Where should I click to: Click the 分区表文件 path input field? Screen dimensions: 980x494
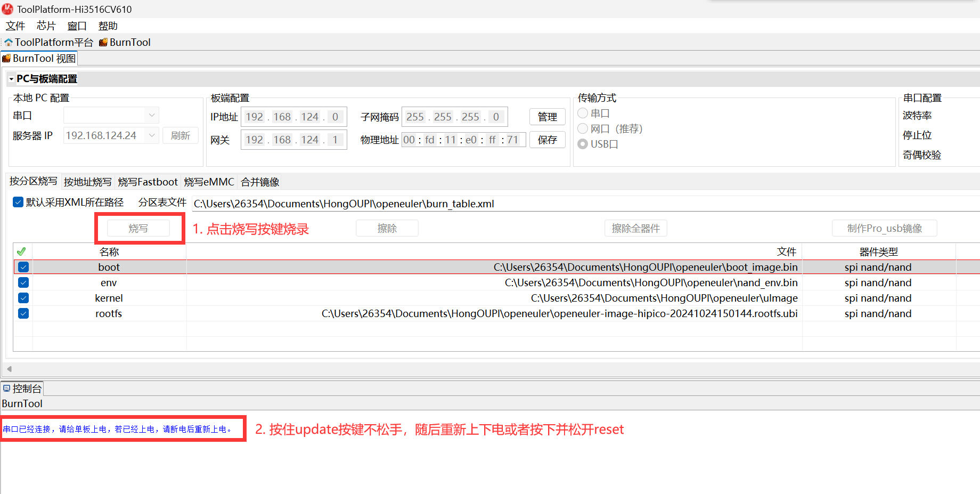point(533,204)
